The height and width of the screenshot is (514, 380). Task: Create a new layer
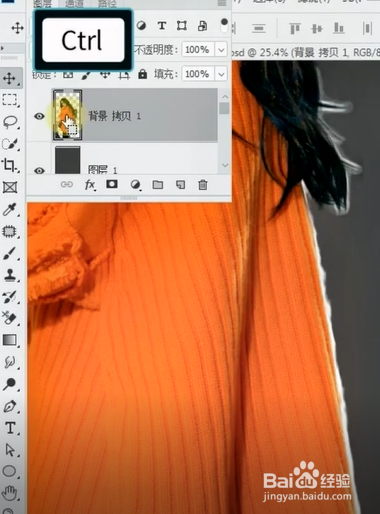click(180, 184)
